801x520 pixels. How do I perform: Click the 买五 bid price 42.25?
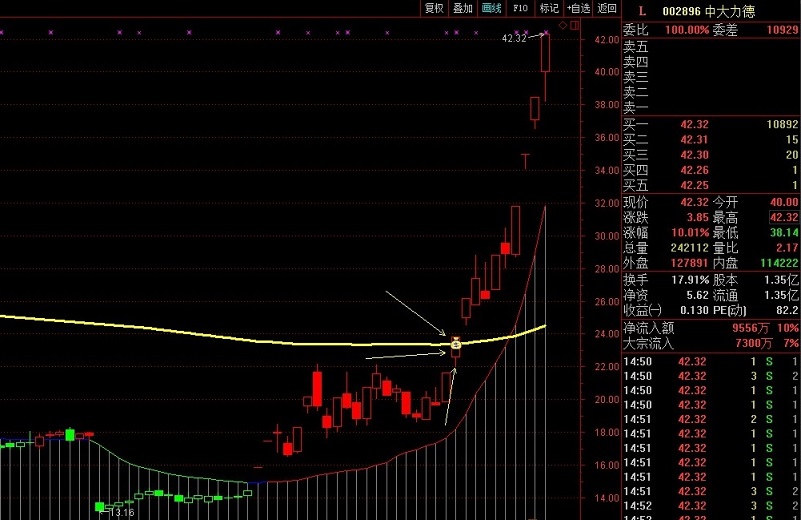694,185
